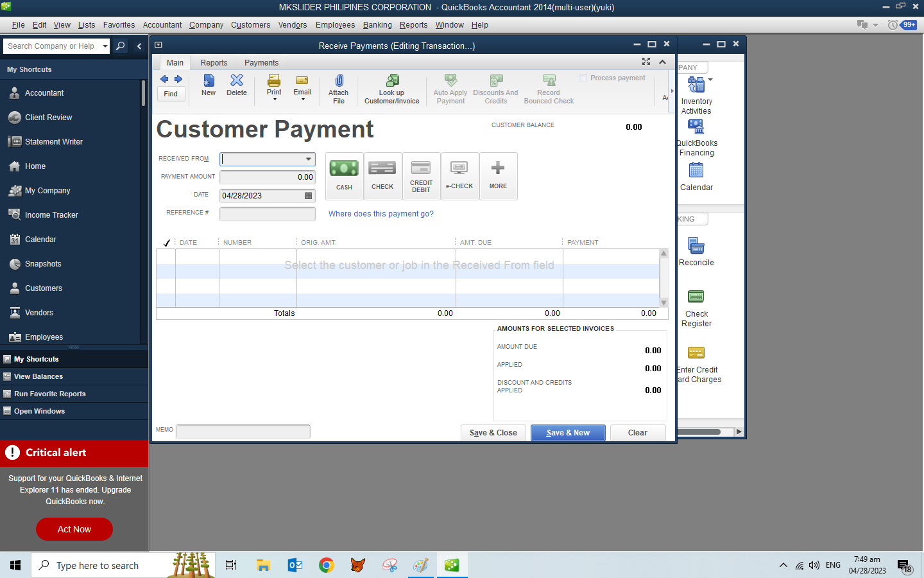The height and width of the screenshot is (578, 924).
Task: Open the Reports menu in menu bar
Action: point(413,25)
